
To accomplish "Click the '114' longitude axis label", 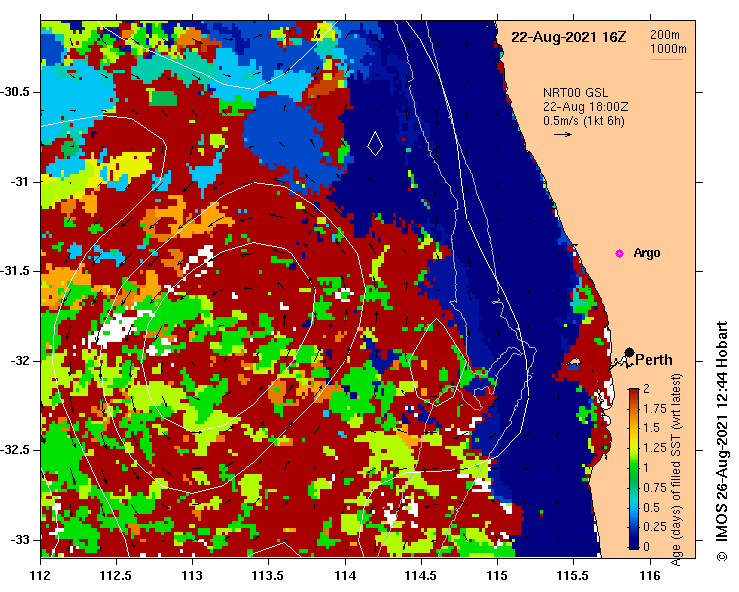I will (x=345, y=576).
